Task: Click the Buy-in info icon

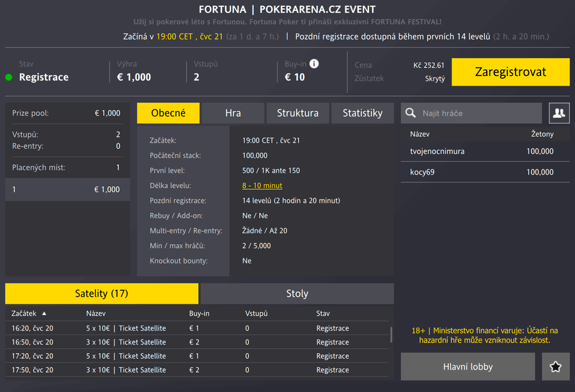Action: click(314, 64)
